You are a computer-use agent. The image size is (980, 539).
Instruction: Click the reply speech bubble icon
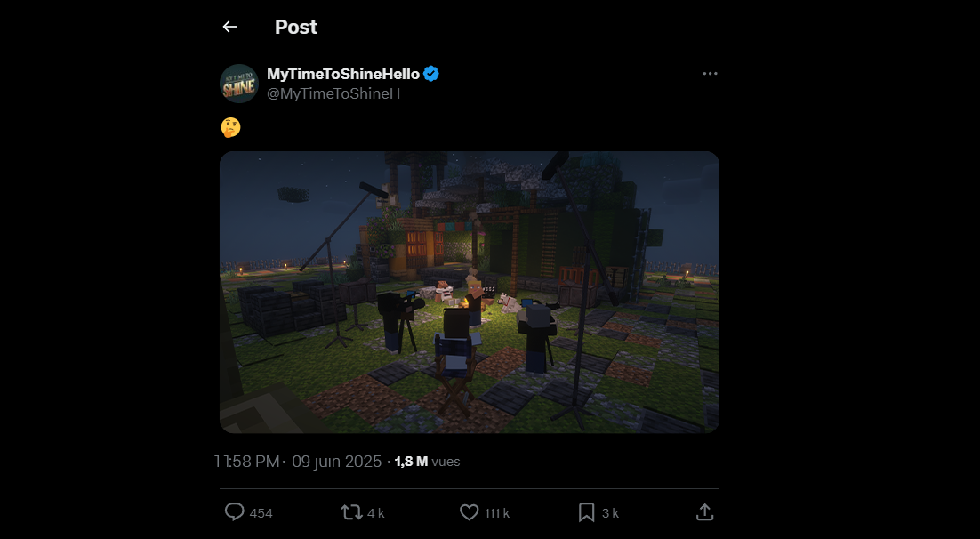tap(235, 512)
